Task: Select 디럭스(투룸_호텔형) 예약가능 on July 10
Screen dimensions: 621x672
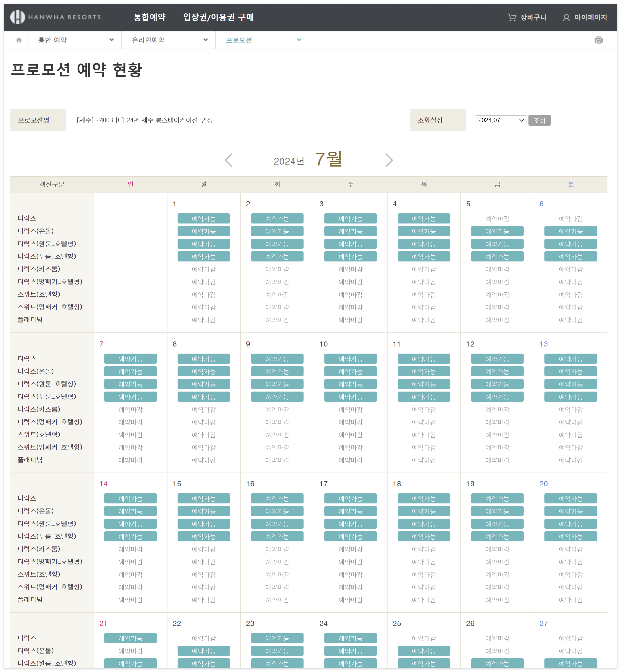Action: tap(350, 397)
